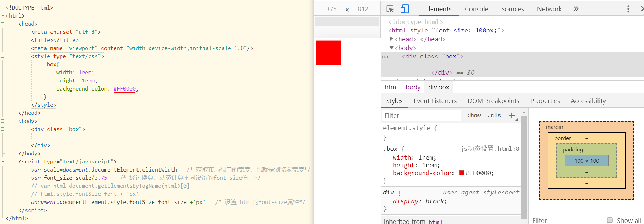The image size is (644, 224).
Task: Open the Properties sub-tab
Action: pyautogui.click(x=545, y=101)
